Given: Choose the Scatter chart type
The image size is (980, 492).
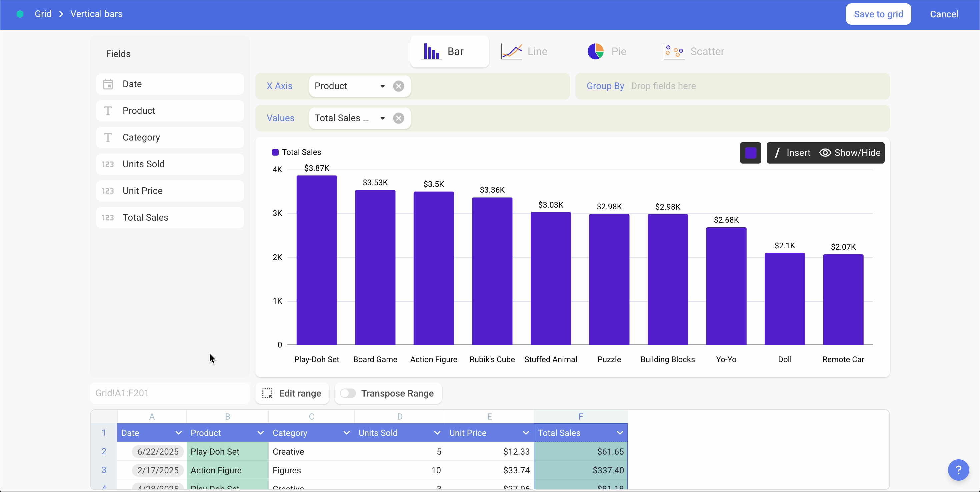Looking at the screenshot, I should pyautogui.click(x=695, y=52).
